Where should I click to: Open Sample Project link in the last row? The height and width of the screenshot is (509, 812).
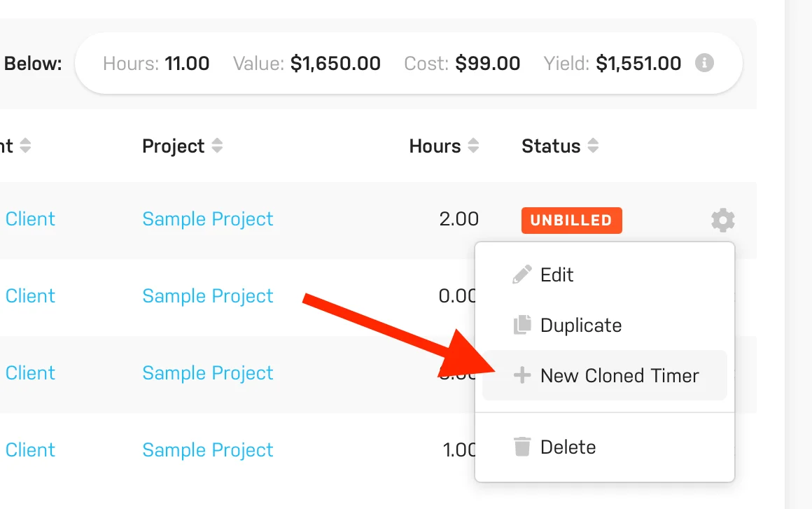point(208,450)
